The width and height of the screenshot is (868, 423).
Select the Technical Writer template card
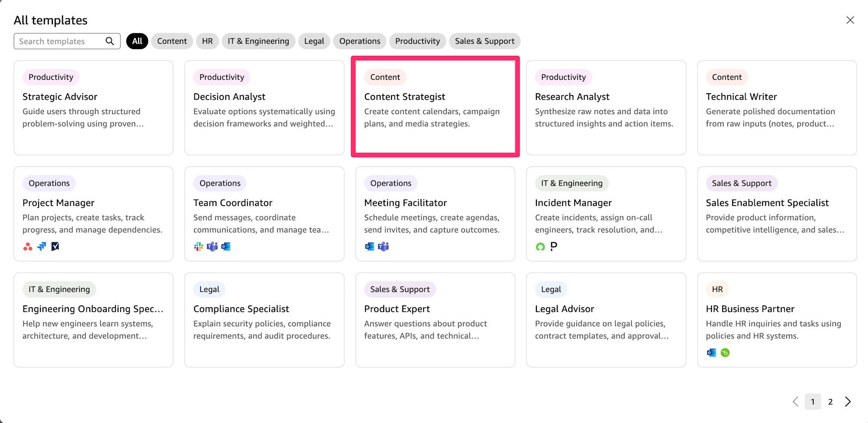777,108
